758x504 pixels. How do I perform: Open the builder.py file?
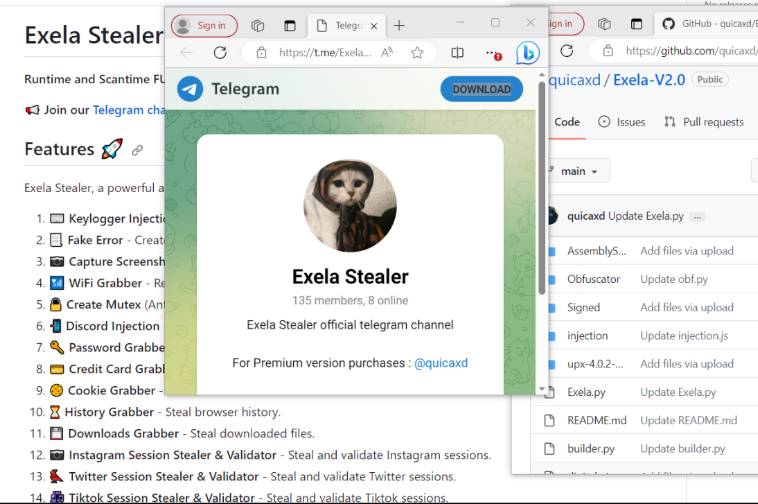point(591,449)
